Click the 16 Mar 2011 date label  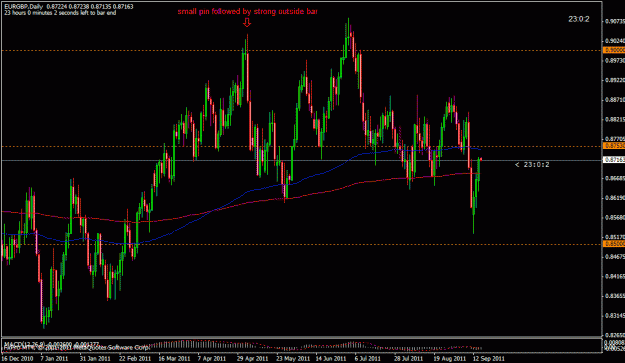[174, 358]
